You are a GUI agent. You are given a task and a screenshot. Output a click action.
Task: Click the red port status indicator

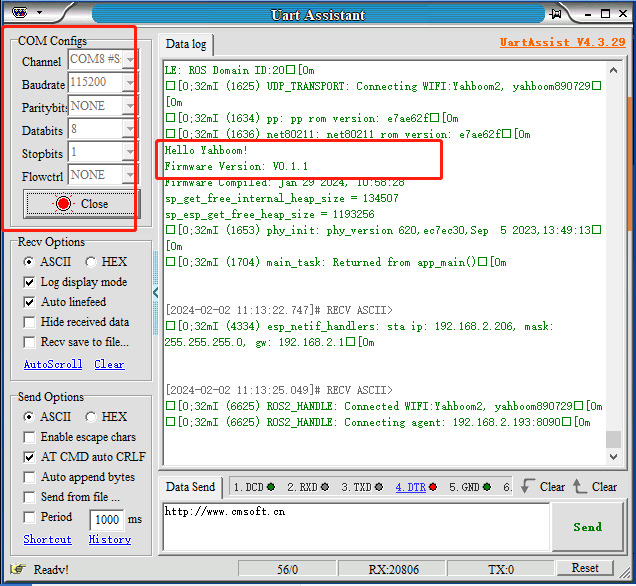(x=64, y=204)
